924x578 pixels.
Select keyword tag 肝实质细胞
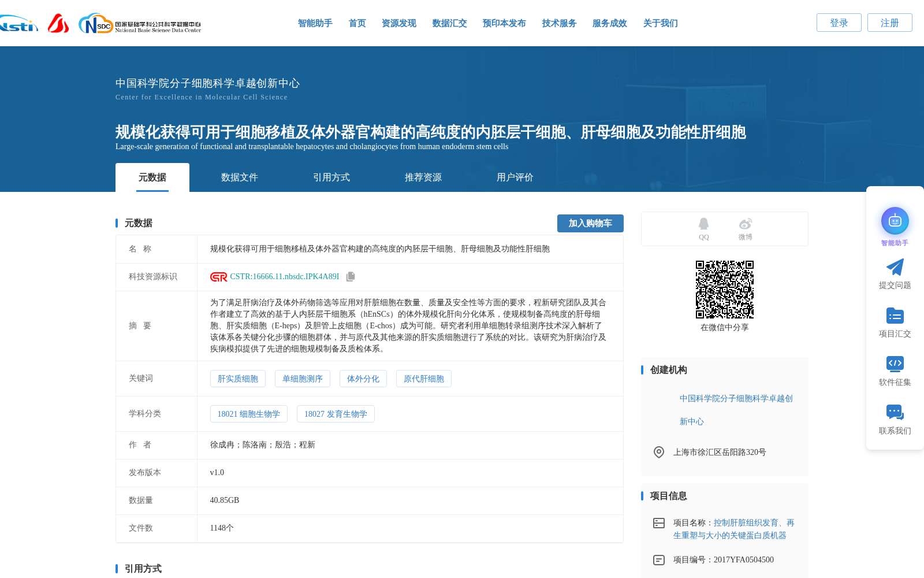coord(238,379)
